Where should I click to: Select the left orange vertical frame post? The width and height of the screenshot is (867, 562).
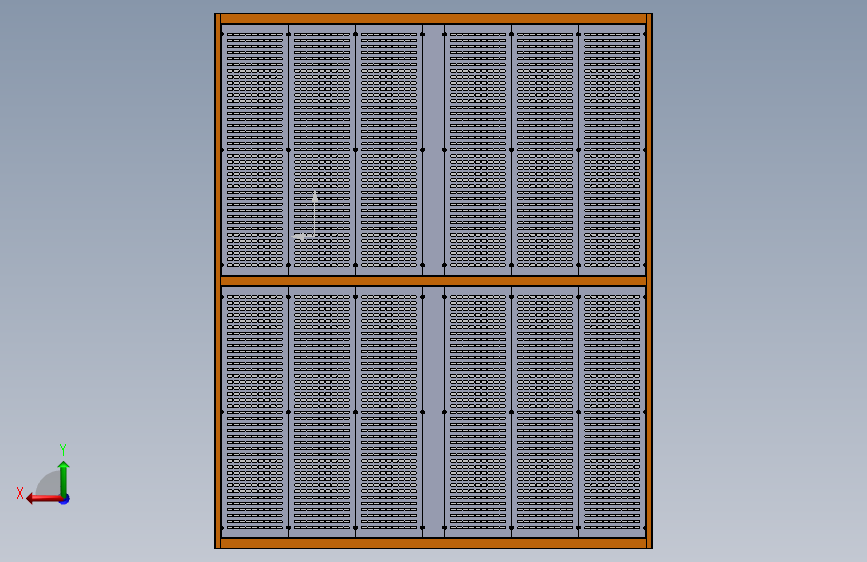218,281
